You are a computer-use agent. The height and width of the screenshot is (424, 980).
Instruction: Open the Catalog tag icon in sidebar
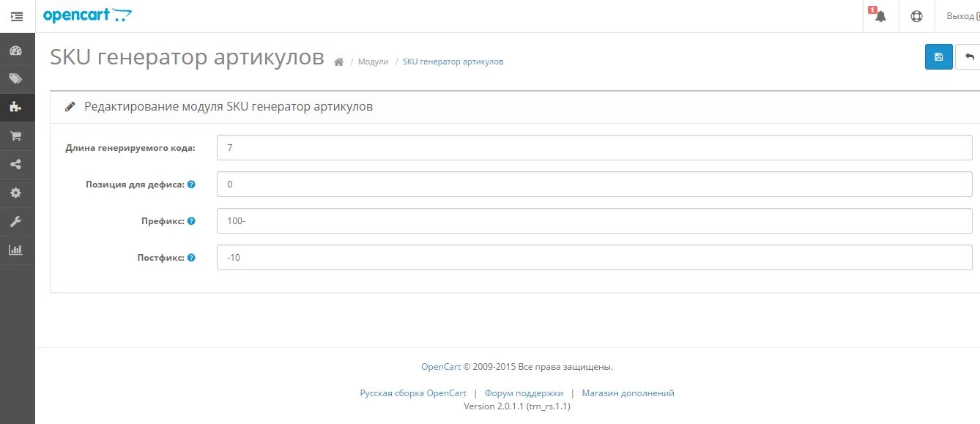[x=16, y=78]
